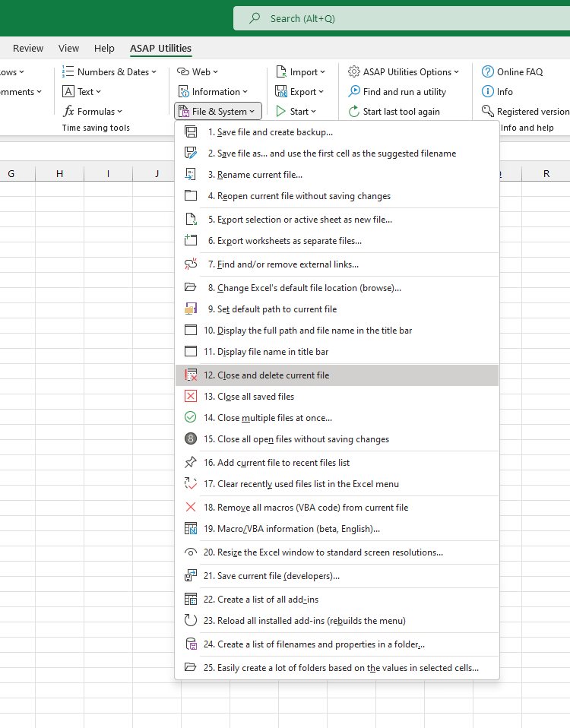Expand the Text tools dropdown
The width and height of the screenshot is (570, 728).
click(x=81, y=91)
